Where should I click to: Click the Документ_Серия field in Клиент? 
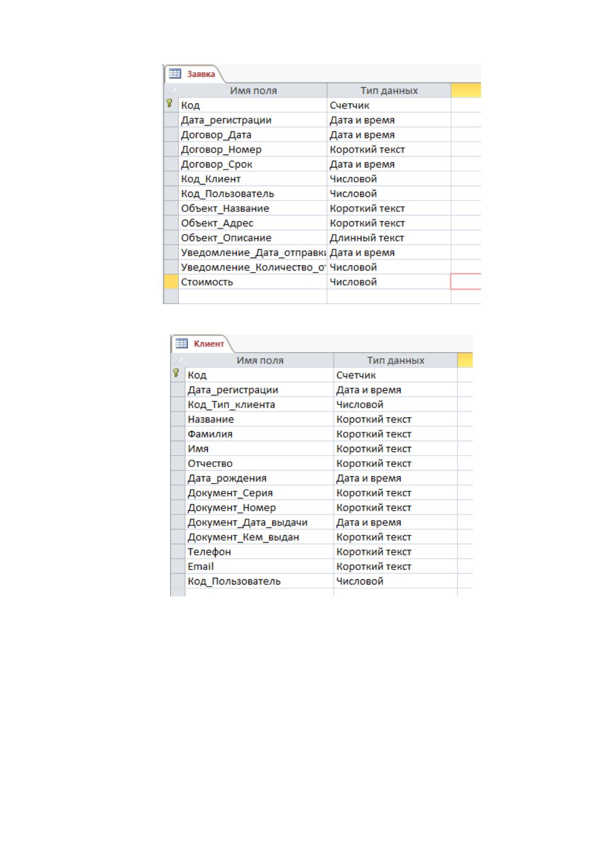pyautogui.click(x=259, y=493)
